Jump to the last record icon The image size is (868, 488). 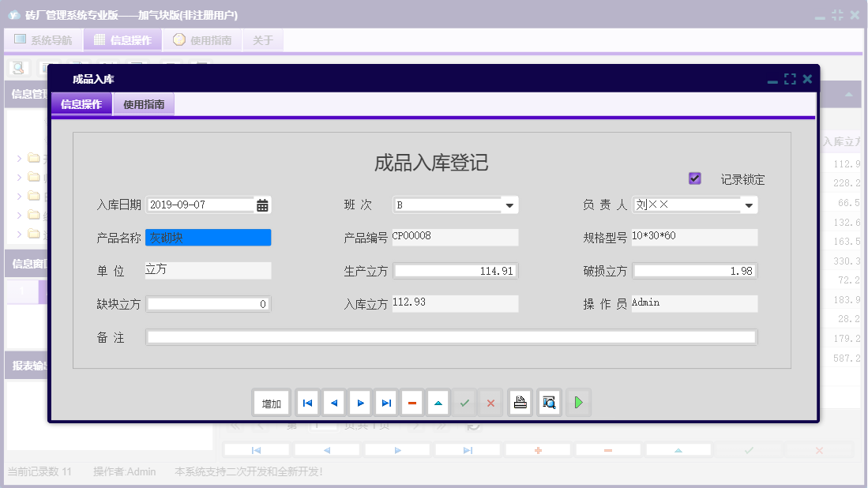click(385, 402)
